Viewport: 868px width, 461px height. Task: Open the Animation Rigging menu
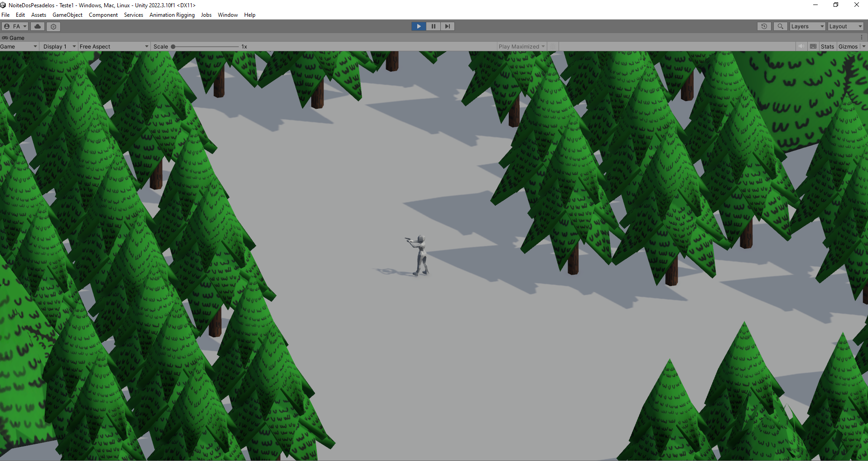click(172, 15)
